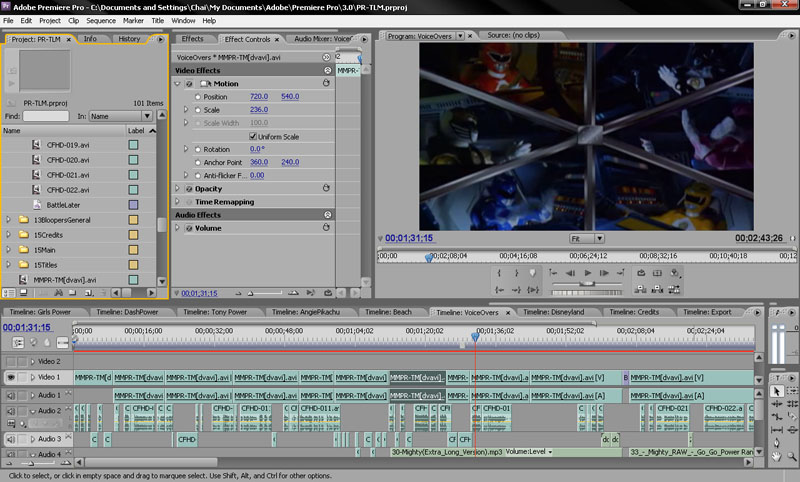Mute the Audio 2 track speaker
Viewport: 800px width, 482px height.
pyautogui.click(x=11, y=411)
